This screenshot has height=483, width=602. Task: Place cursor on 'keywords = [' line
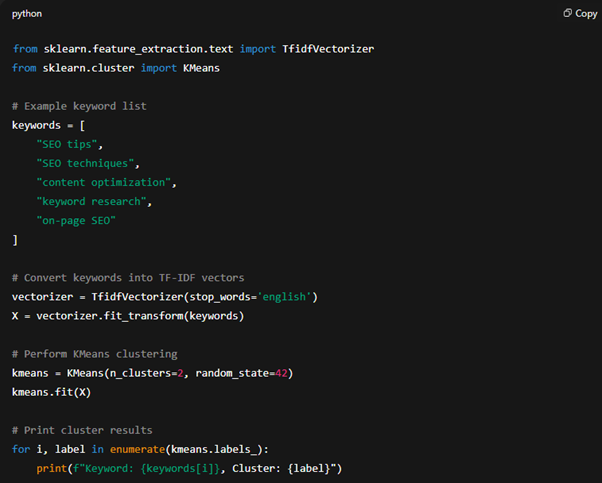(48, 125)
